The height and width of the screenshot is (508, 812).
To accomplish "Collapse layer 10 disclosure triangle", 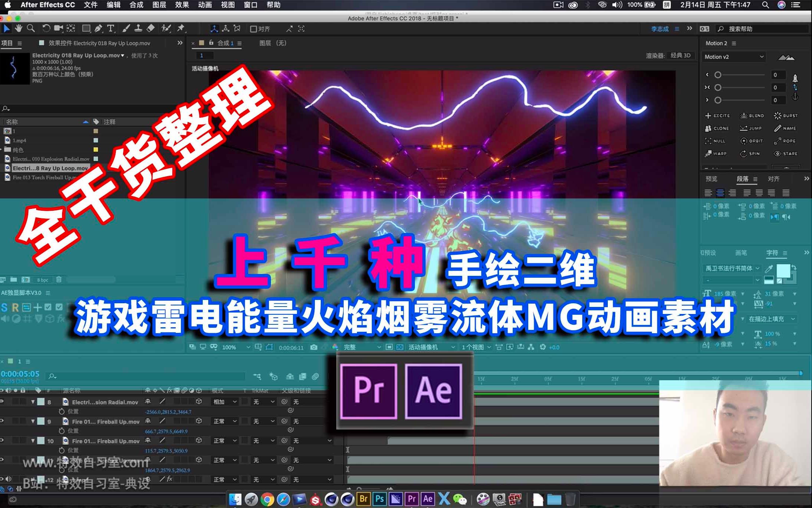I will (33, 441).
